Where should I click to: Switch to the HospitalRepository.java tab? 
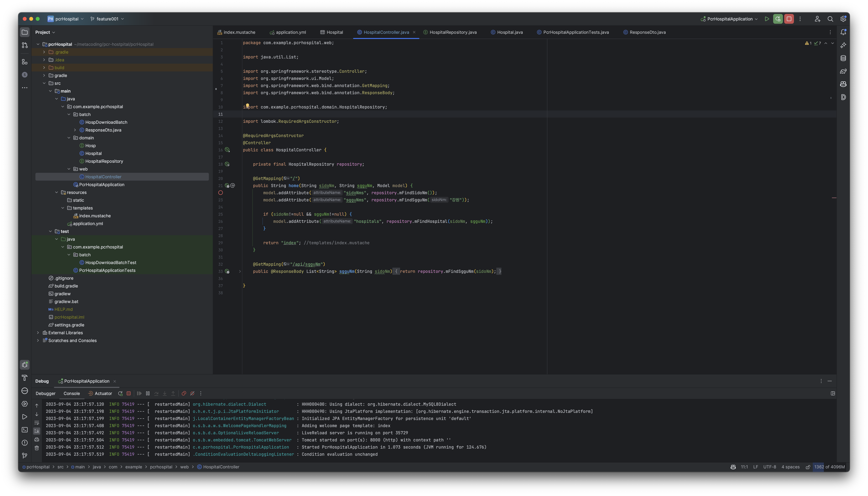tap(453, 32)
